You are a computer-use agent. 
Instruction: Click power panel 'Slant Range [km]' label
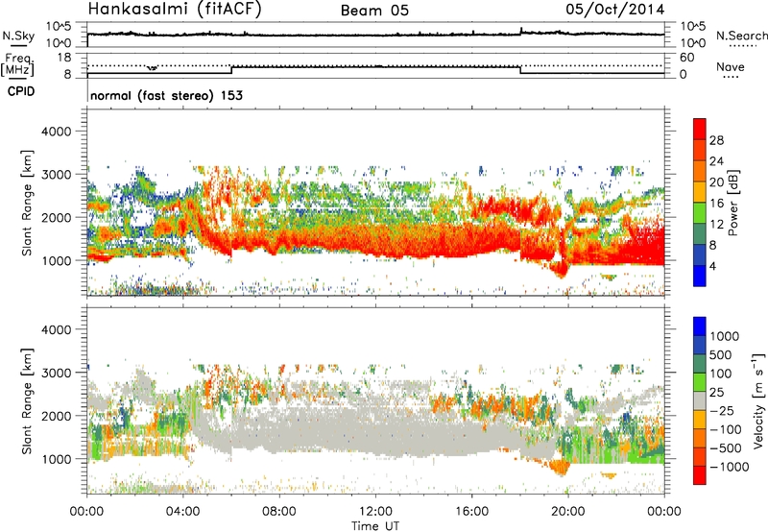click(27, 204)
